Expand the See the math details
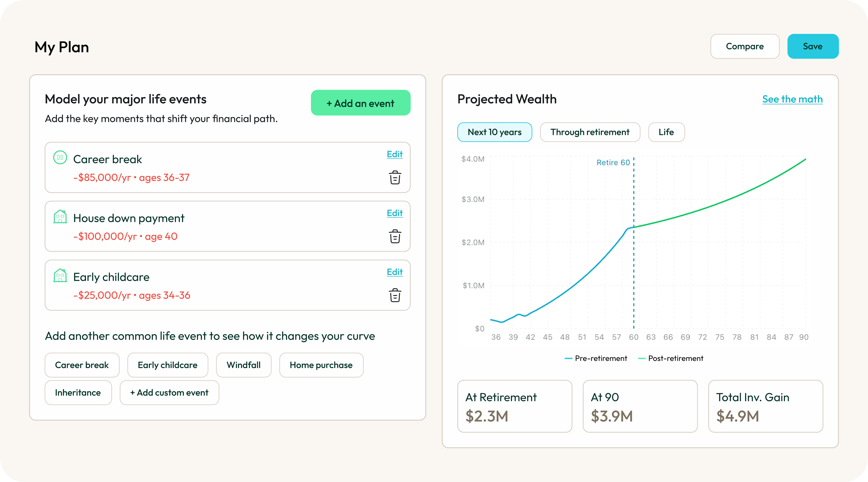The image size is (868, 482). click(792, 99)
